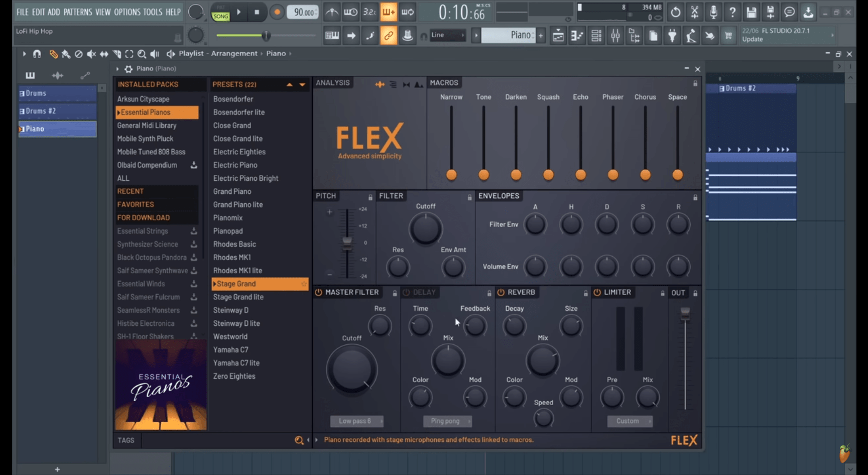This screenshot has width=868, height=475.
Task: Toggle Song/Pattern mode switch
Action: 220,13
